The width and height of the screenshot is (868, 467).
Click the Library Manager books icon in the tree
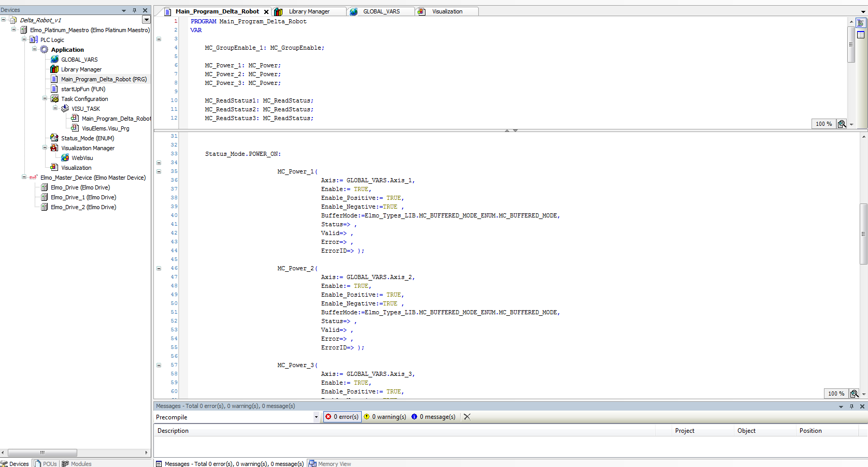click(x=54, y=69)
